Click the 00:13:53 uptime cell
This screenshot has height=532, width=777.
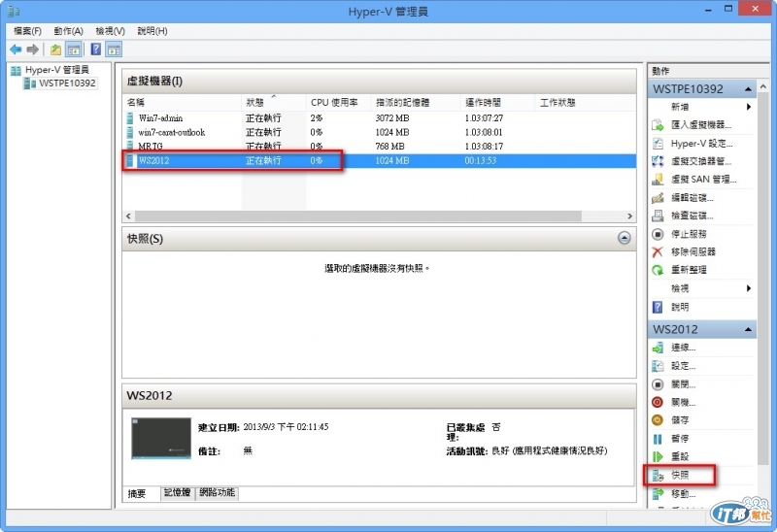tap(480, 160)
